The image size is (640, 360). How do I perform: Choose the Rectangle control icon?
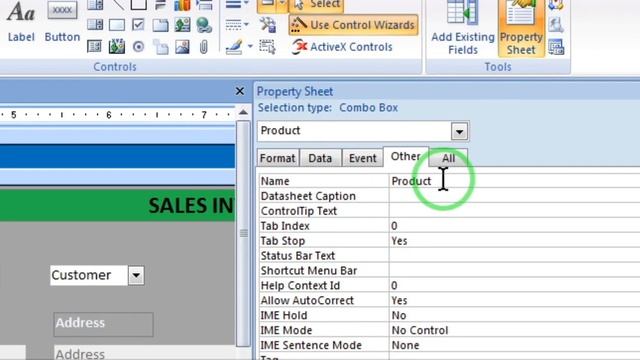117,24
